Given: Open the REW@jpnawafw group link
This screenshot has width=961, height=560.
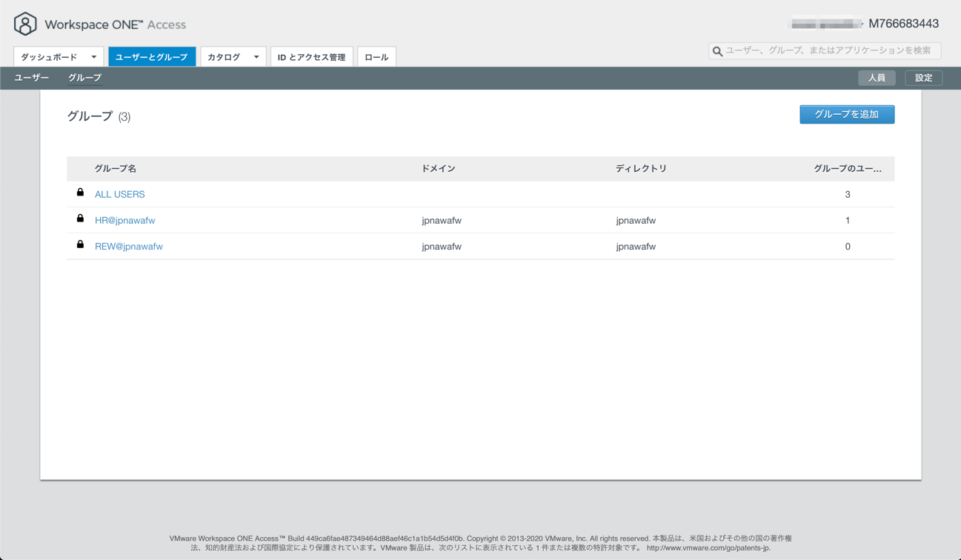Looking at the screenshot, I should [x=128, y=246].
